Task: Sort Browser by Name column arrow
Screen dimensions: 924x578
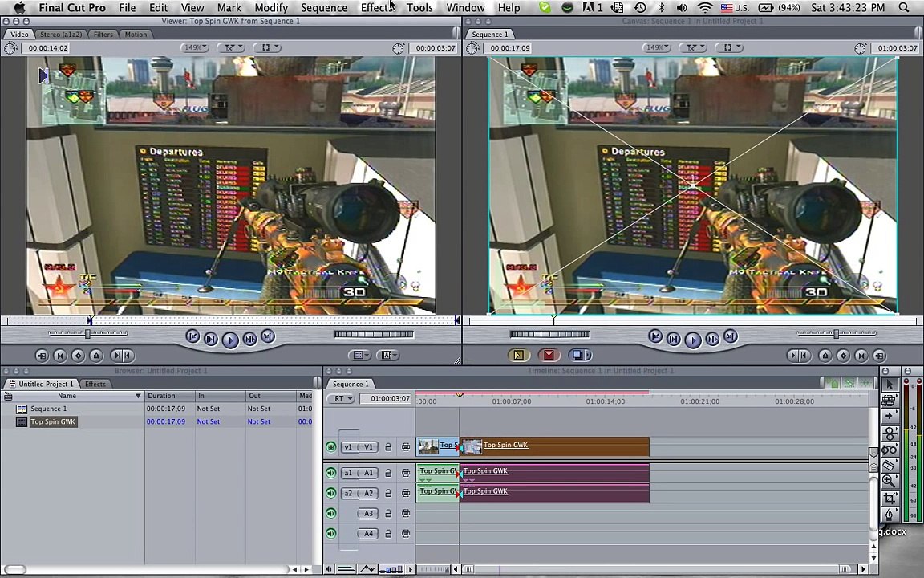Action: [138, 396]
